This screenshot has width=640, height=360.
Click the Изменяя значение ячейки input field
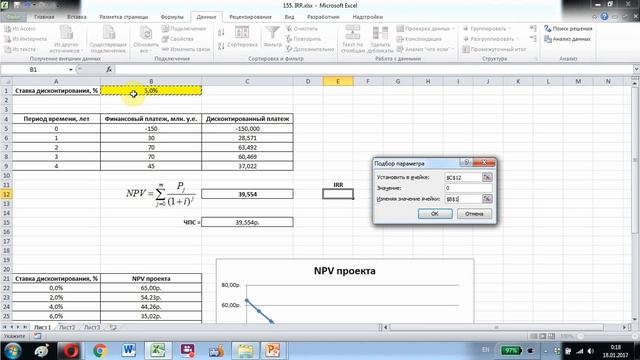(x=463, y=198)
